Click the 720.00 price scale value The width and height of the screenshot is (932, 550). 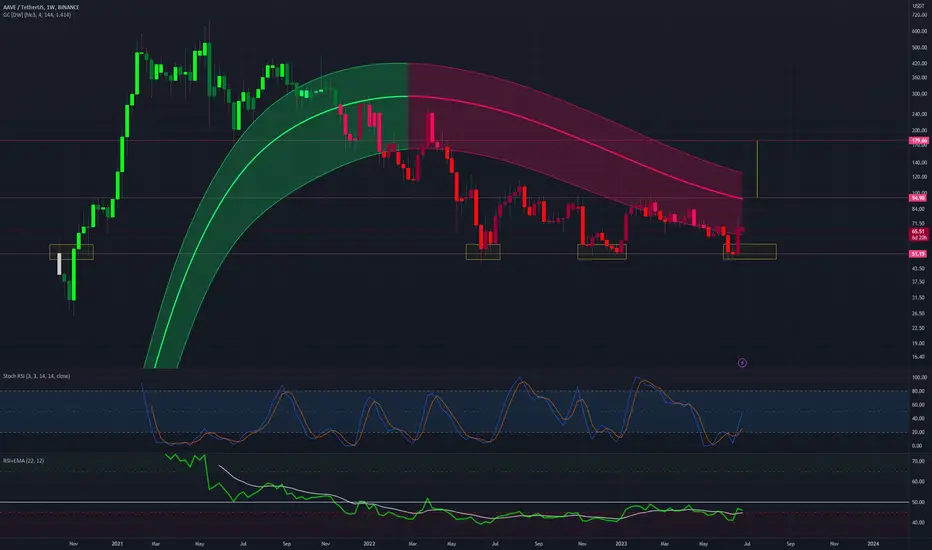pyautogui.click(x=919, y=15)
